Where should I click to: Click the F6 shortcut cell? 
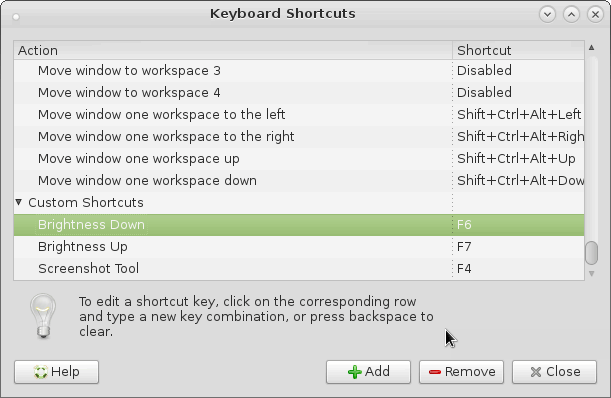tap(518, 225)
